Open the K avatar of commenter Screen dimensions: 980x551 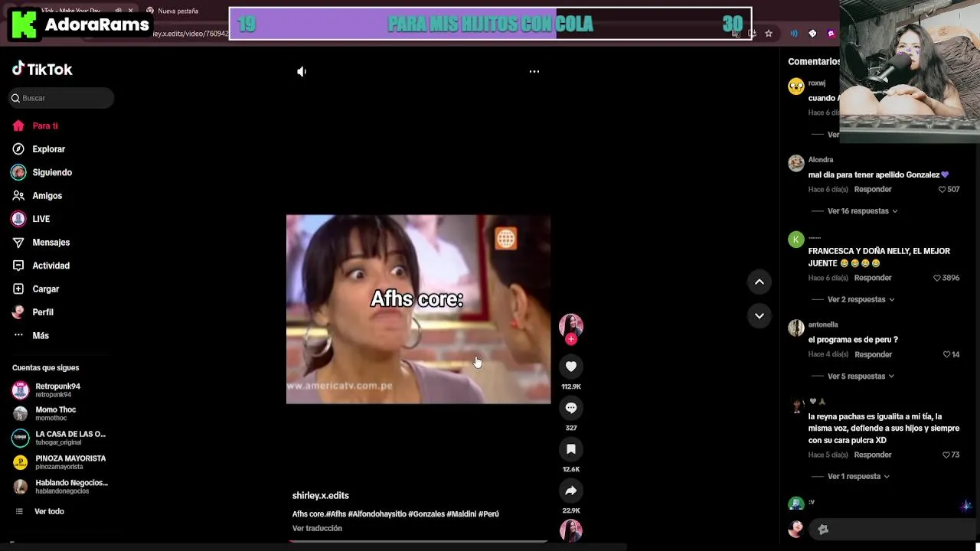click(796, 240)
